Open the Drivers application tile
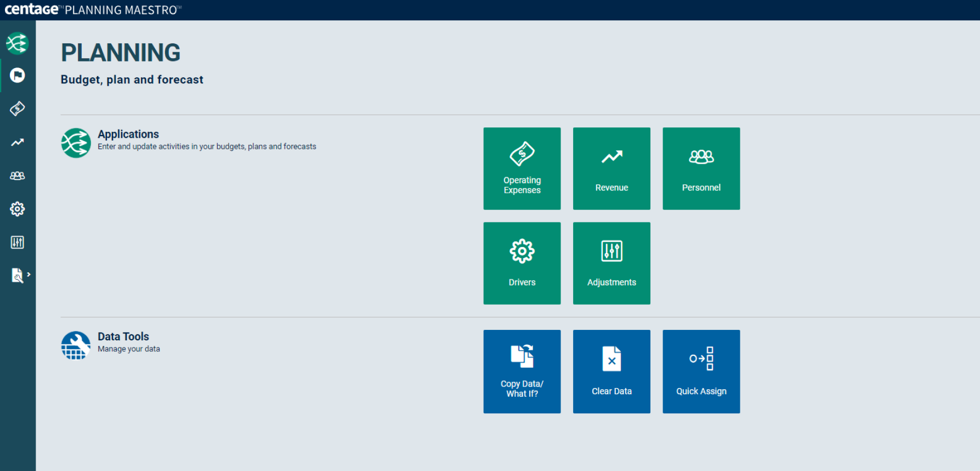This screenshot has width=980, height=471. (x=522, y=263)
